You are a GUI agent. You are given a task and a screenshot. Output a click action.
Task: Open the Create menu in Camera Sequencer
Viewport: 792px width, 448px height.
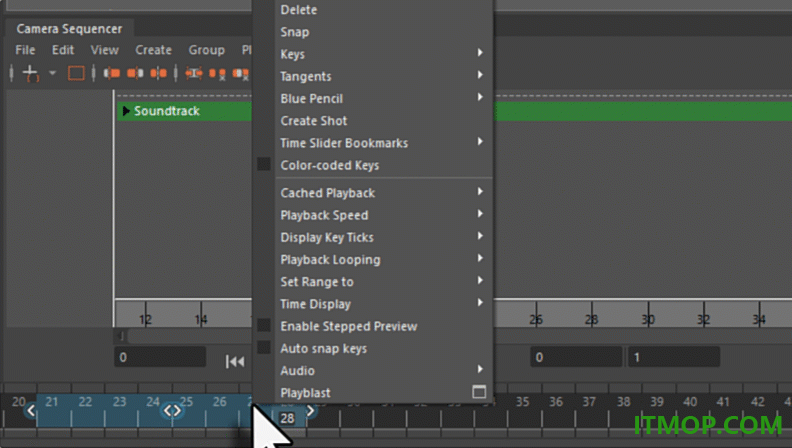(x=153, y=50)
